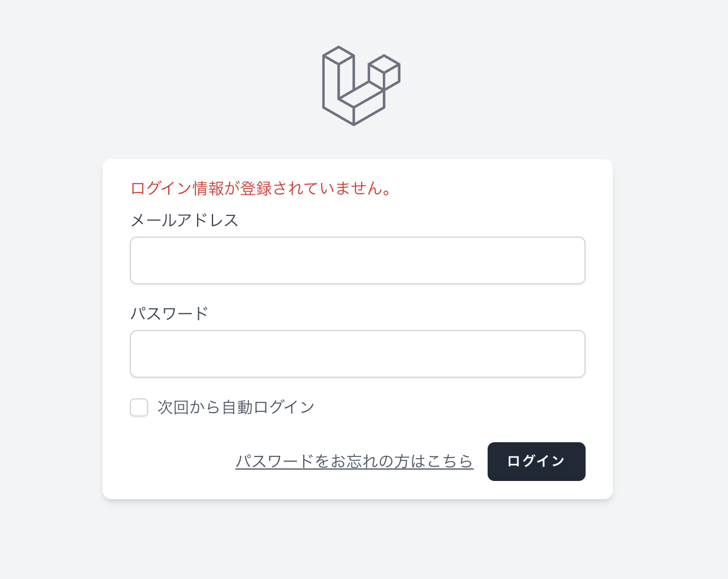Click inside the email address box
Screen dimensions: 728x579
pos(357,260)
